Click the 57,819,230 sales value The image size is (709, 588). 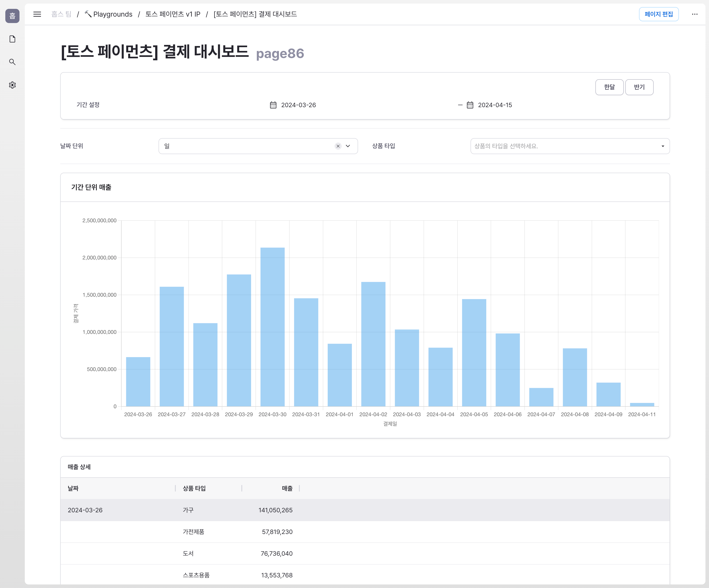pyautogui.click(x=277, y=532)
